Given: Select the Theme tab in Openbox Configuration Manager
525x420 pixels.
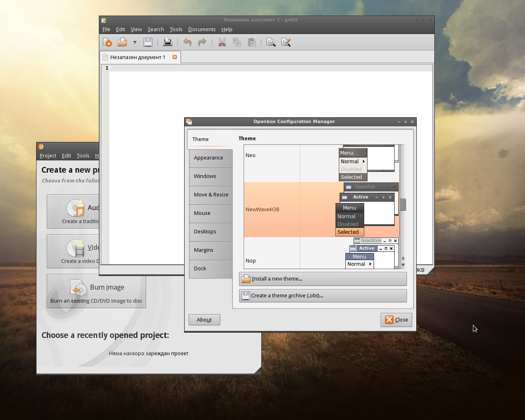Looking at the screenshot, I should pyautogui.click(x=210, y=139).
